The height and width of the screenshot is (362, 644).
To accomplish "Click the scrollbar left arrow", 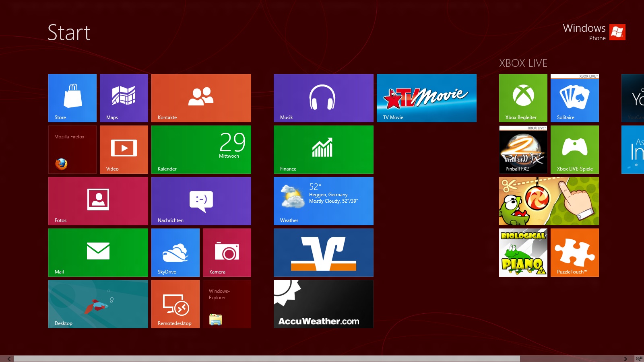I will (9, 359).
